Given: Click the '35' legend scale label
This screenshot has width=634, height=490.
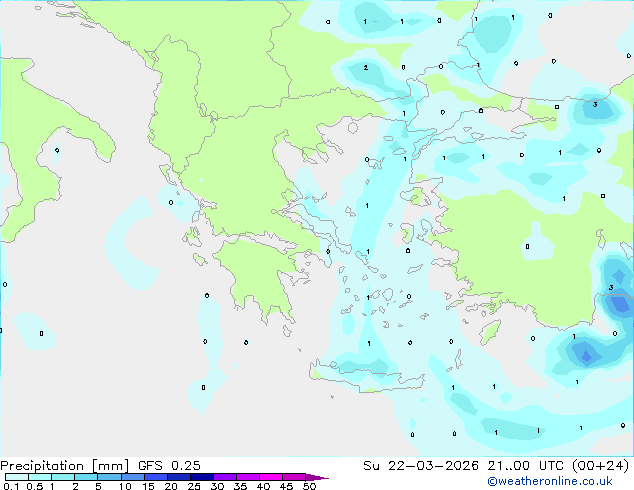Looking at the screenshot, I should [x=240, y=486].
